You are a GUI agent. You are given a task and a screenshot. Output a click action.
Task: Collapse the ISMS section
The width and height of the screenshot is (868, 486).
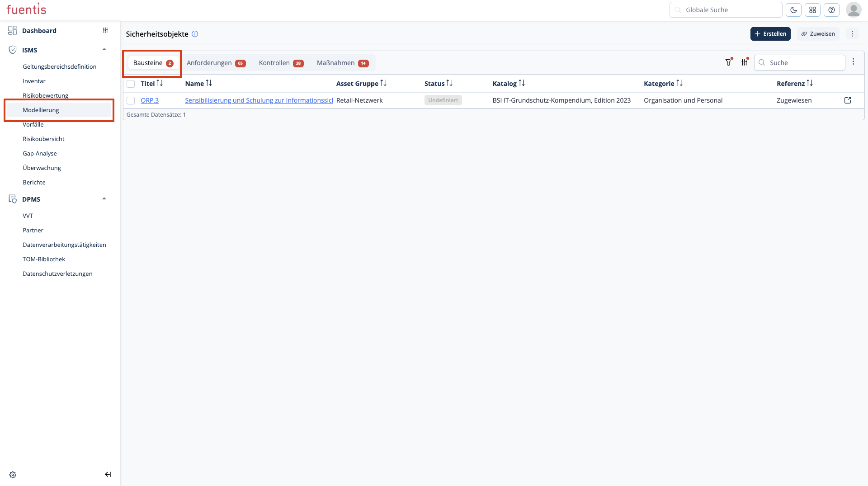(104, 50)
